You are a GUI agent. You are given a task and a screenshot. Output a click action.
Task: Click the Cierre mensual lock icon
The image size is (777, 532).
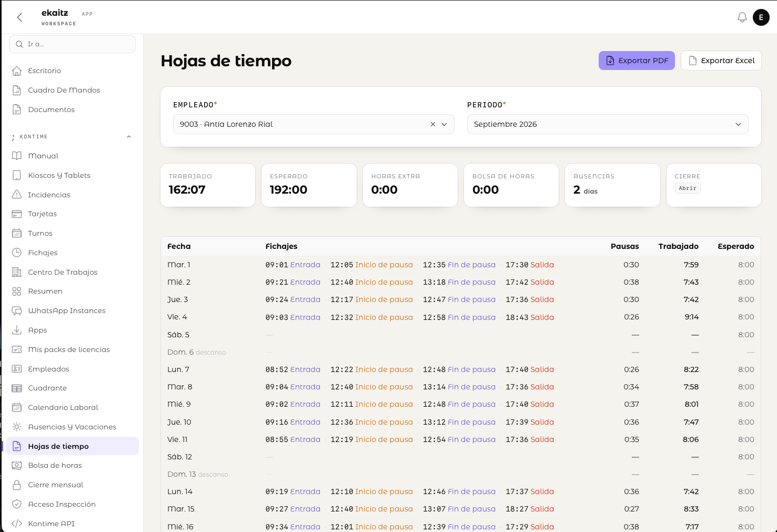click(x=17, y=485)
